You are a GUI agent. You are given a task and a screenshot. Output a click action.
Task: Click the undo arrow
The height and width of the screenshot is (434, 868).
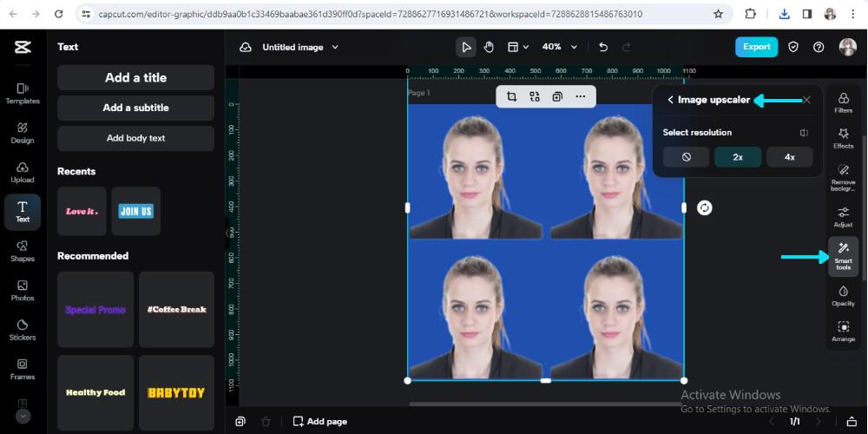(x=603, y=47)
